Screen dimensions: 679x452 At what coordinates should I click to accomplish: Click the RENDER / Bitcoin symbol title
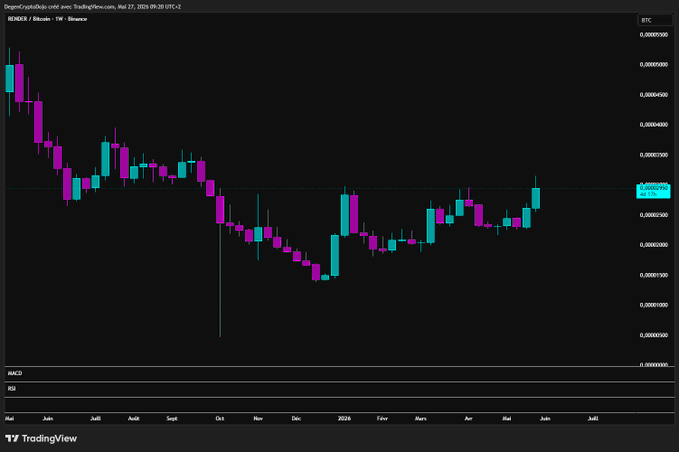tap(48, 19)
